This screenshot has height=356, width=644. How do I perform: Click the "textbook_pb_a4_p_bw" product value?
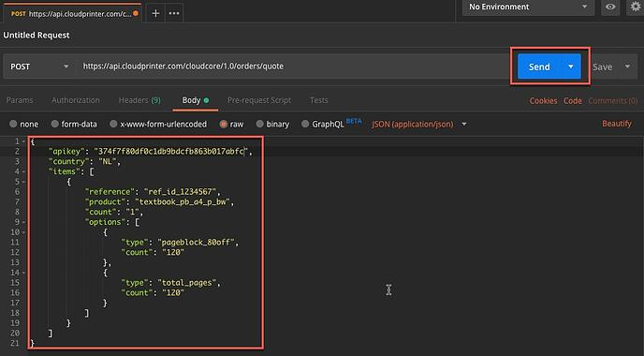pos(183,201)
